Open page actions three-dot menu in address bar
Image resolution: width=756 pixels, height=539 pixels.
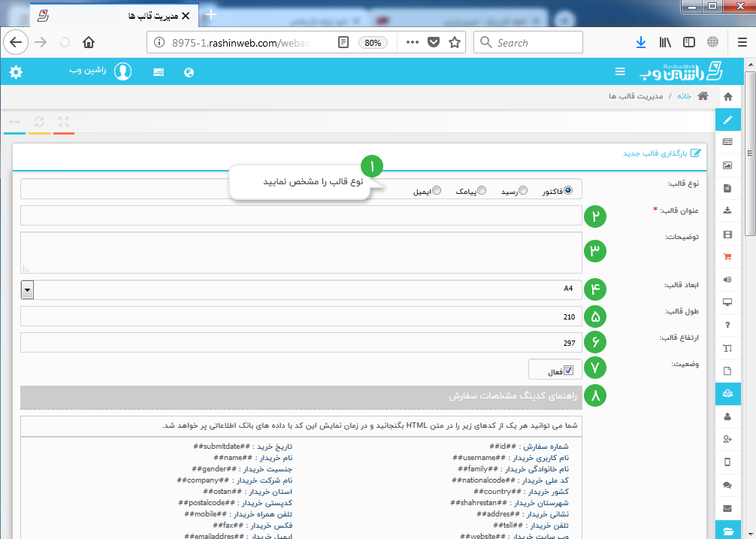pos(413,42)
